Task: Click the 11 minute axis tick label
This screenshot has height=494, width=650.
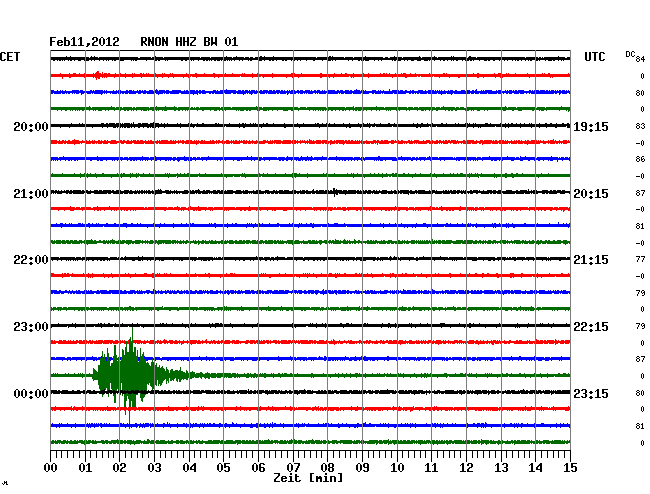Action: pyautogui.click(x=431, y=467)
